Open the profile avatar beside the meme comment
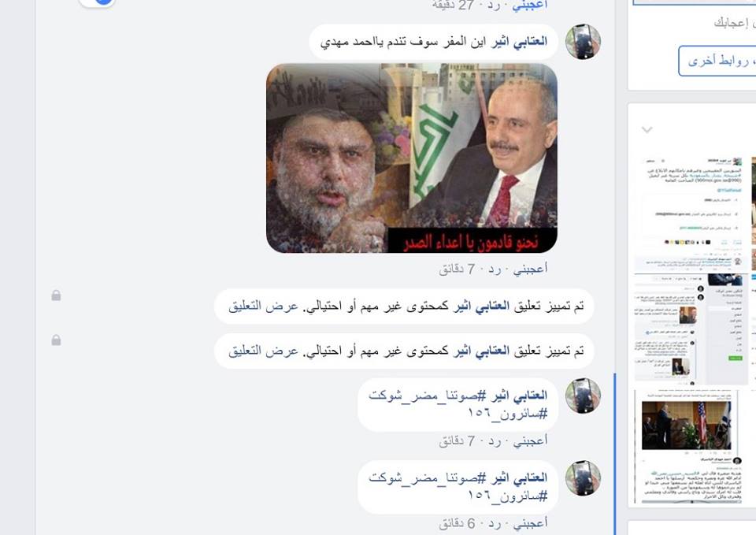This screenshot has height=535, width=756. [x=583, y=42]
